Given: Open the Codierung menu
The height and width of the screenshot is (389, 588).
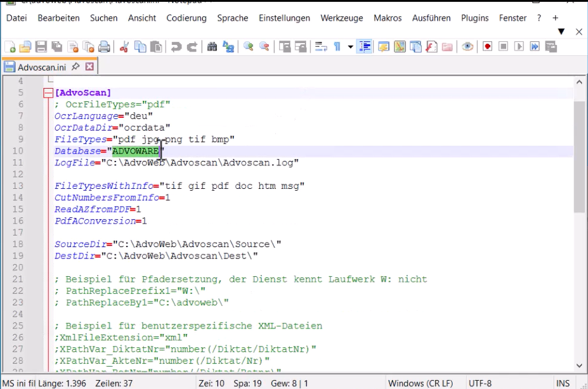Looking at the screenshot, I should pyautogui.click(x=186, y=18).
